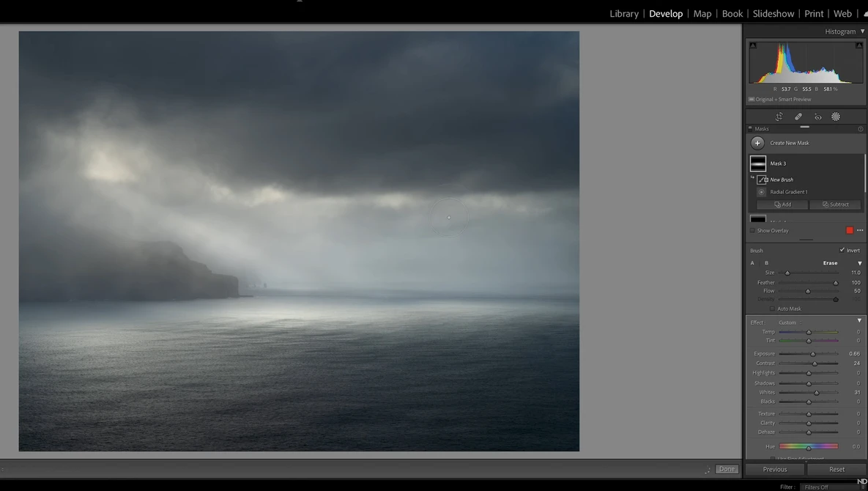This screenshot has height=491, width=868.
Task: Open the three-dots overlay options menu
Action: pos(860,230)
